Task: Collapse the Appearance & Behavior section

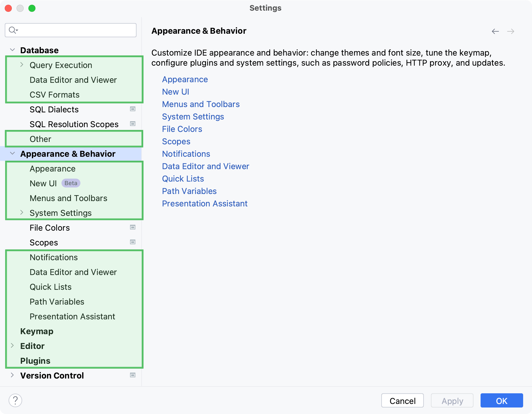Action: click(x=12, y=153)
